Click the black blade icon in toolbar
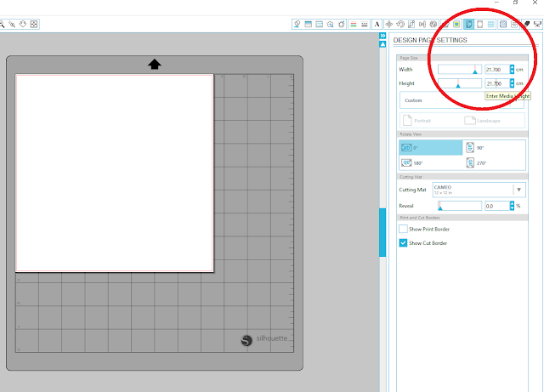Screen dimensions: 544x392 [x=527, y=24]
